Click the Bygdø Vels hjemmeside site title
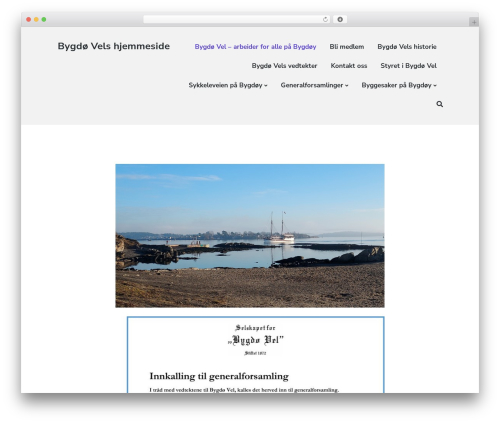The height and width of the screenshot is (423, 500). click(x=114, y=46)
